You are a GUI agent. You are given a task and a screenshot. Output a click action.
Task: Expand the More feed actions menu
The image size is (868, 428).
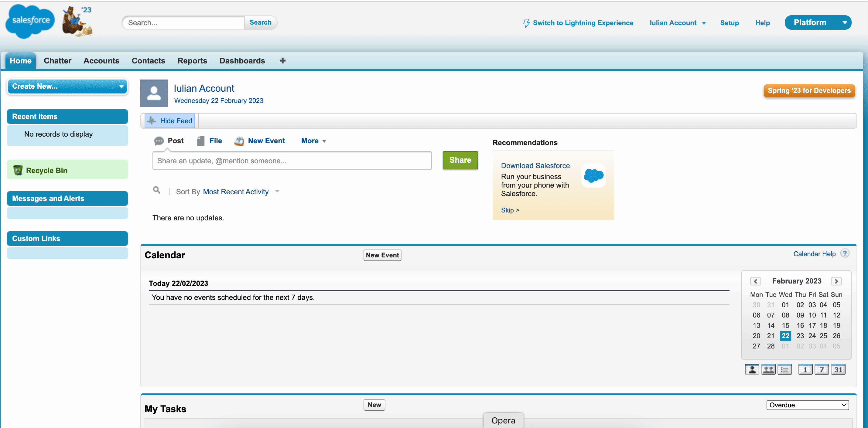(313, 141)
